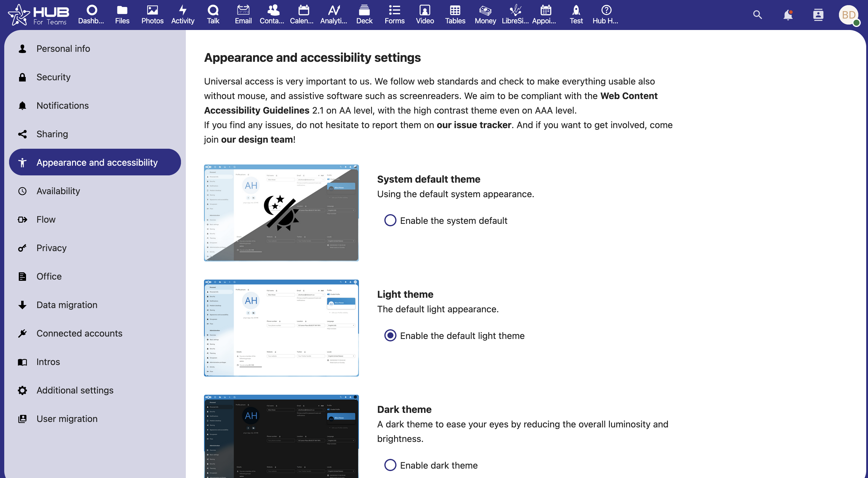Open the Hub Help question icon
868x478 pixels.
[606, 15]
